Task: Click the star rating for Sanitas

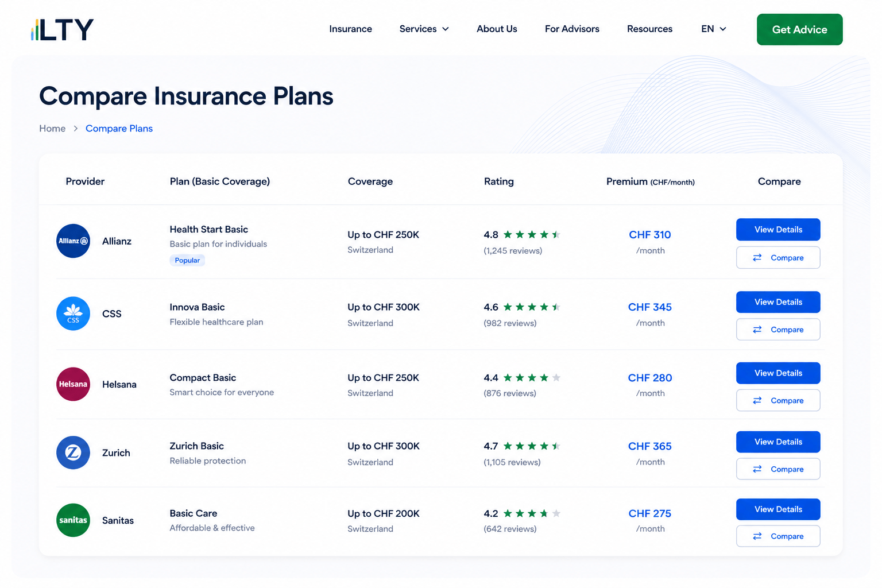Action: pos(532,513)
